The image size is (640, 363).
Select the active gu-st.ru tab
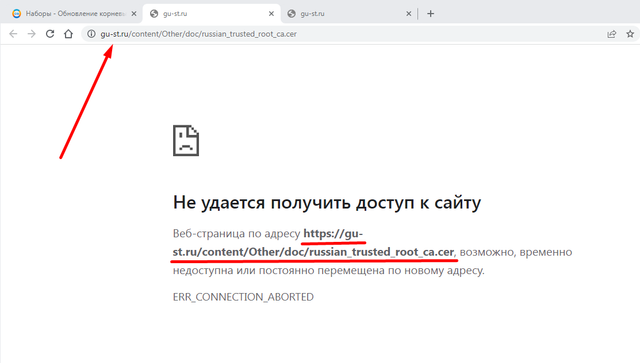click(x=211, y=13)
